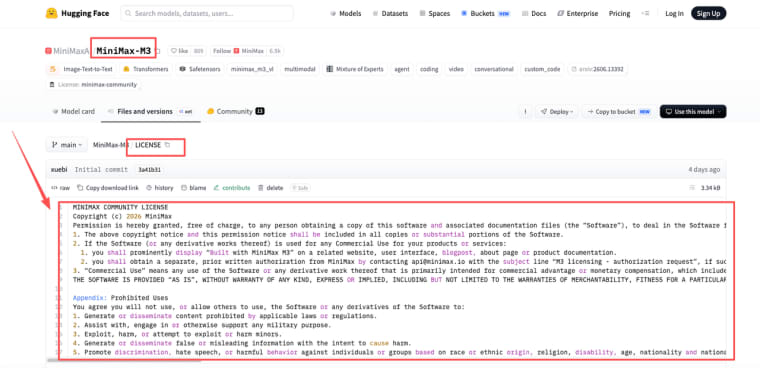Focus the search models, datasets, users field

pos(206,14)
